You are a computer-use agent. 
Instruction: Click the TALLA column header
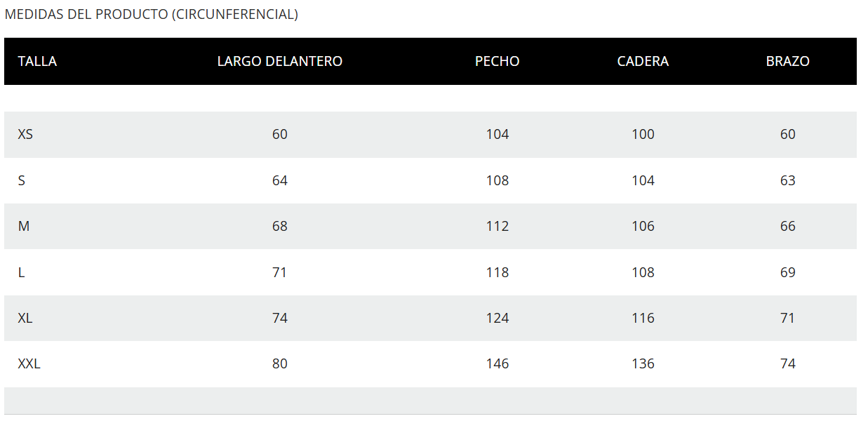37,61
